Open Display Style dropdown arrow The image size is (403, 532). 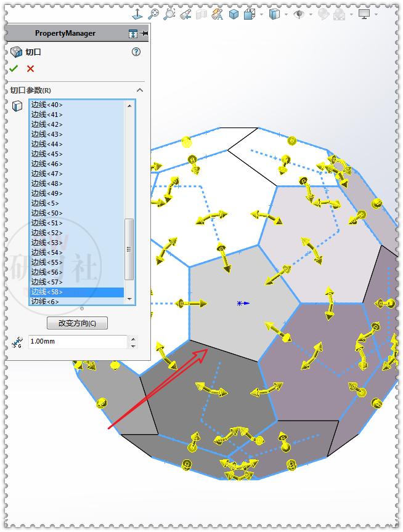point(286,15)
